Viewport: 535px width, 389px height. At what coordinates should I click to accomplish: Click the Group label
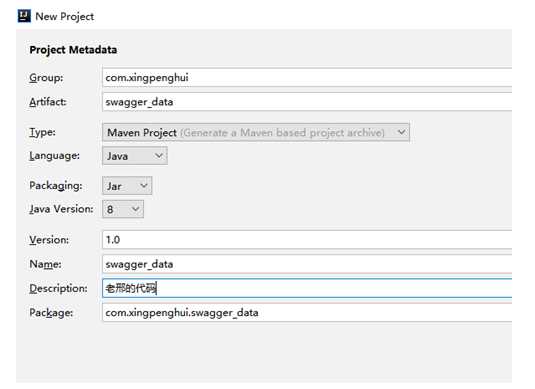point(46,78)
